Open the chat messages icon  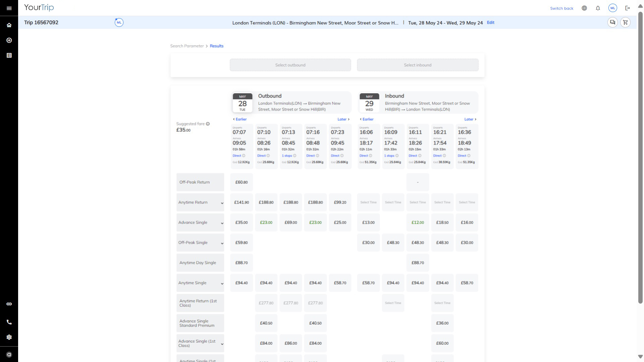612,22
